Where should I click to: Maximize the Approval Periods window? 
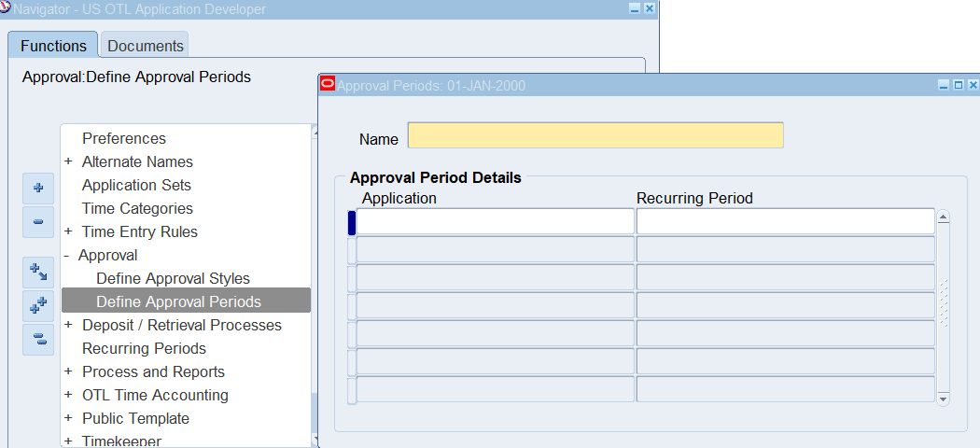pos(958,85)
